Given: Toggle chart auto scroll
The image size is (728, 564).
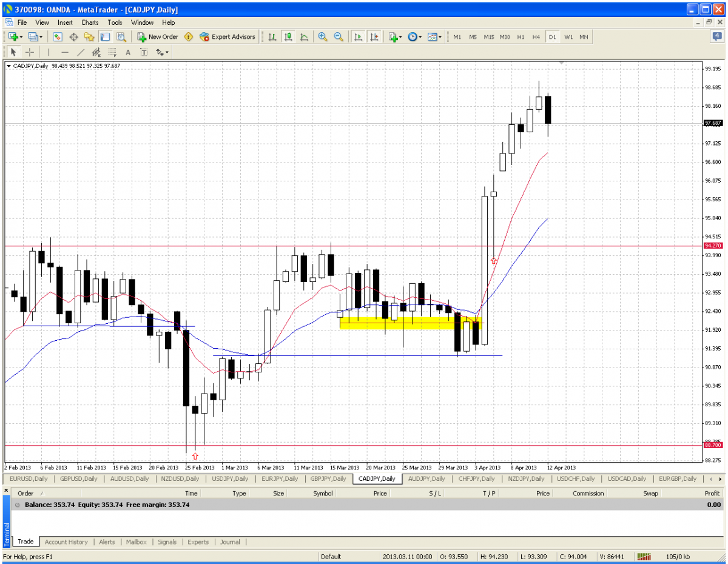Looking at the screenshot, I should click(358, 37).
